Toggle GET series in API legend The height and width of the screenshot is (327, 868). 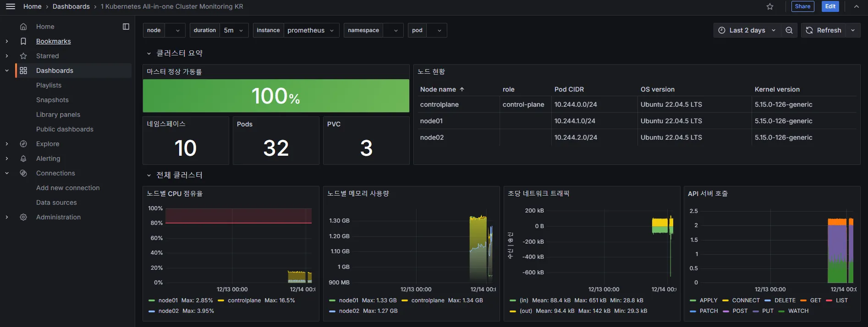tap(815, 300)
